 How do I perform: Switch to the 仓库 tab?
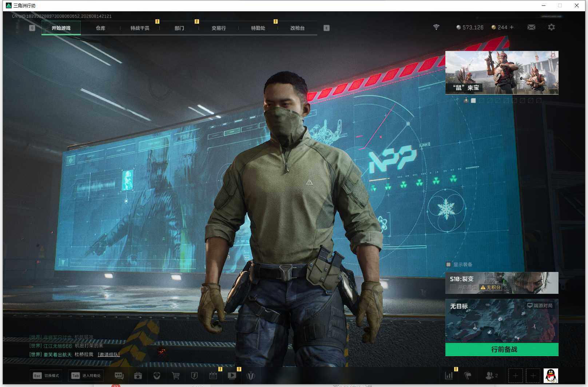pos(100,28)
